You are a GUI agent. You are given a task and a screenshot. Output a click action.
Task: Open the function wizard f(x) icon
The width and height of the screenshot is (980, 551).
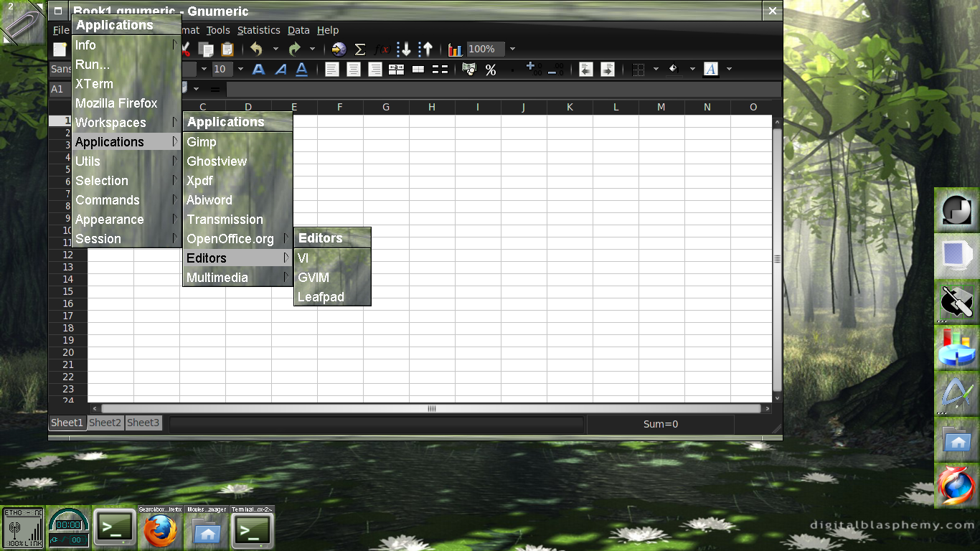click(382, 50)
